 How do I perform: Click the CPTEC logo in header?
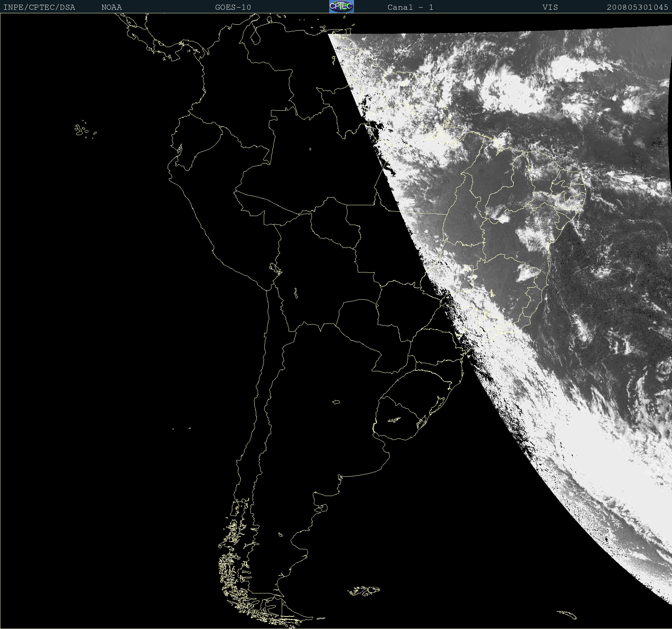coord(341,6)
